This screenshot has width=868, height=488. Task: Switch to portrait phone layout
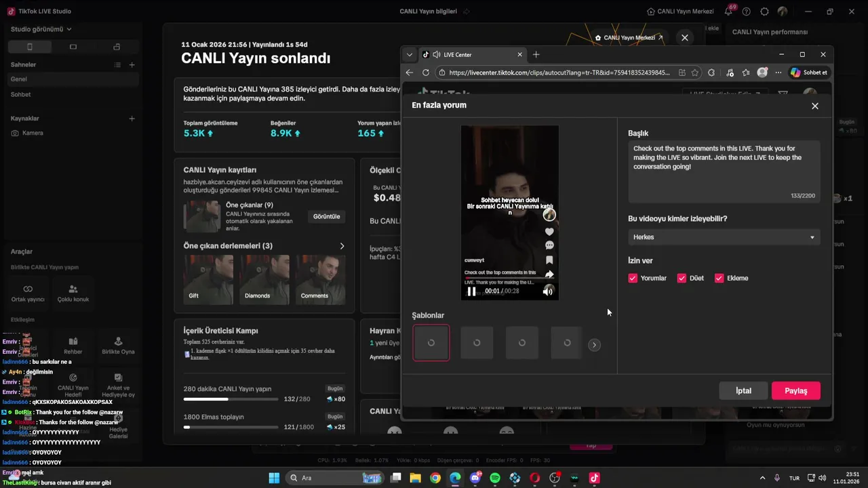point(29,47)
